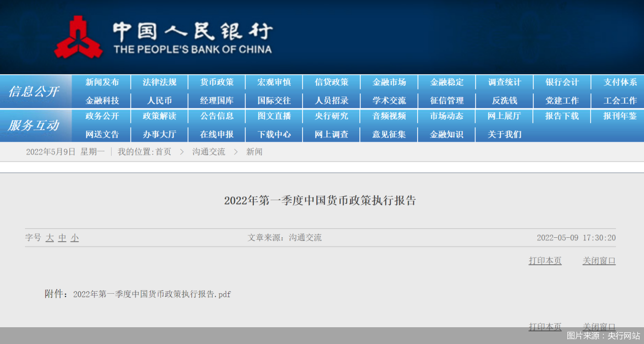This screenshot has height=344, width=644.
Task: Set font size to 中
Action: coord(62,238)
